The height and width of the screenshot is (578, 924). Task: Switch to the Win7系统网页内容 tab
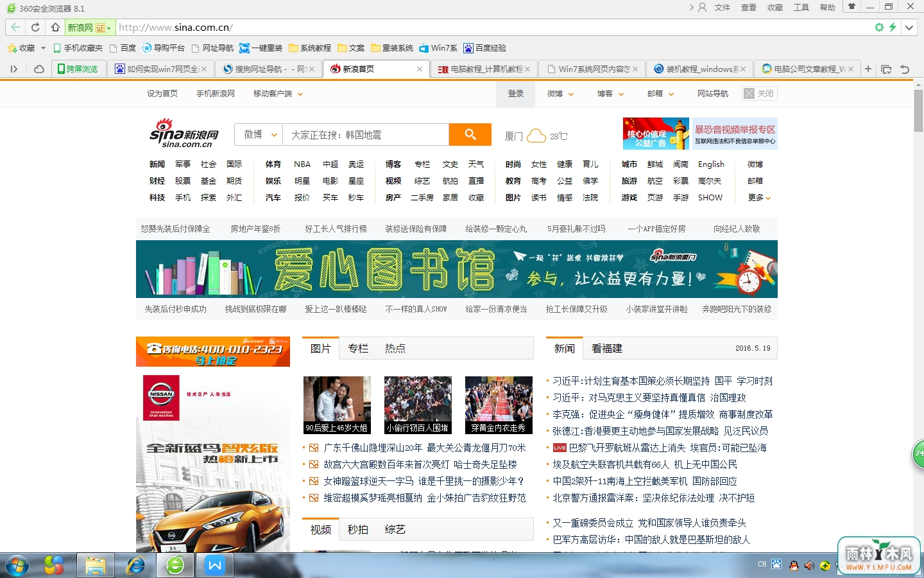coord(591,69)
